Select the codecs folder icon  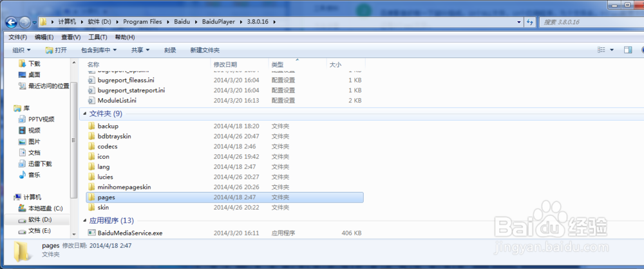click(91, 146)
